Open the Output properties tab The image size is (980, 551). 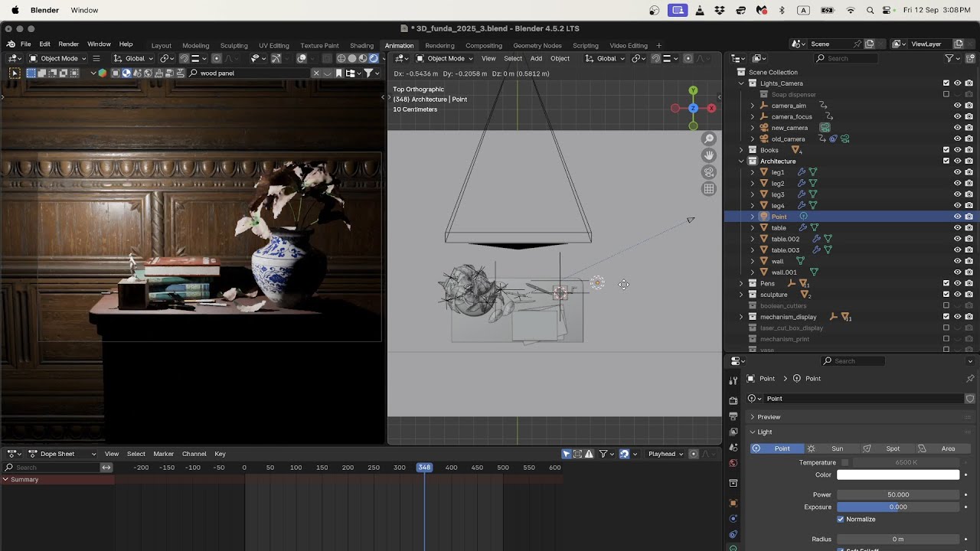[733, 416]
